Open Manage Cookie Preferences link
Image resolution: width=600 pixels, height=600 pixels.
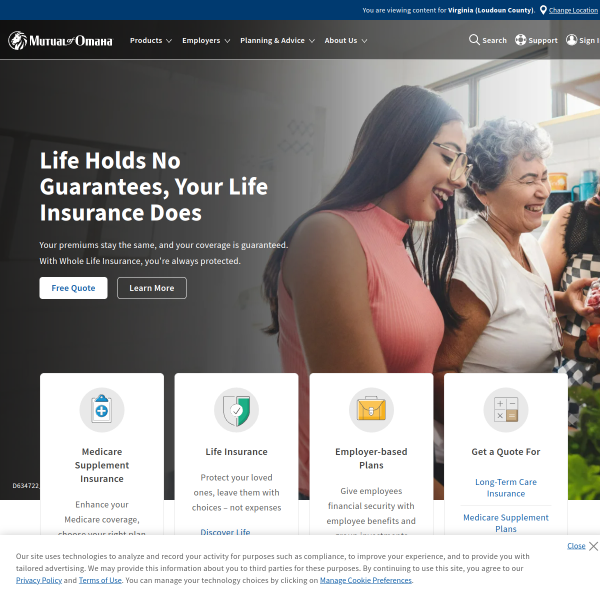tap(366, 580)
